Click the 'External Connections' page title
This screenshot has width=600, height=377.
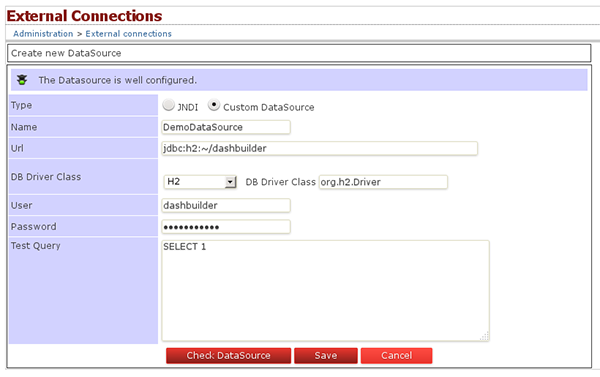pos(84,16)
